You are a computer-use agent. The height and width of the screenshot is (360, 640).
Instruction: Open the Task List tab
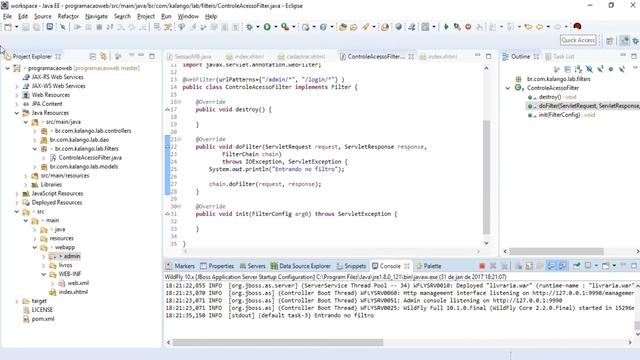[560, 56]
